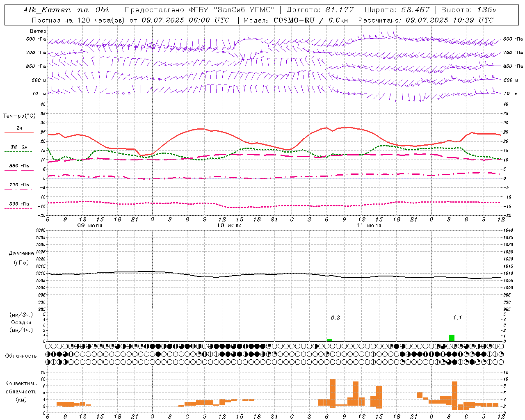Click the '11 июля' date label
Screen dimensions: 525x420
click(x=369, y=226)
